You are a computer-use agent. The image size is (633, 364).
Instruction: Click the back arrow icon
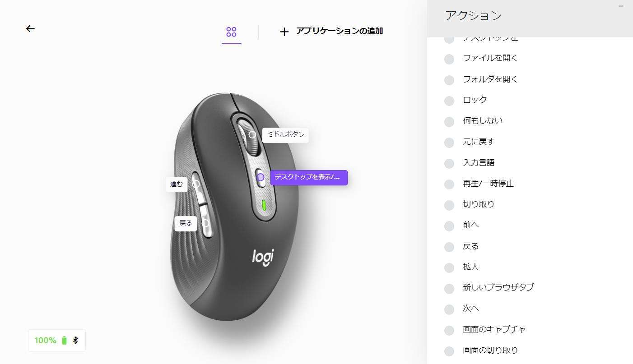[30, 29]
